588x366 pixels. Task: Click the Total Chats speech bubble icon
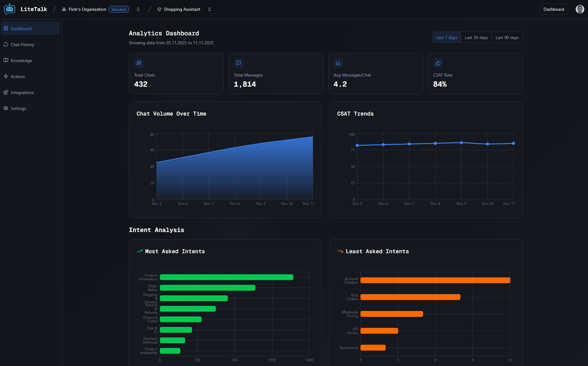139,63
